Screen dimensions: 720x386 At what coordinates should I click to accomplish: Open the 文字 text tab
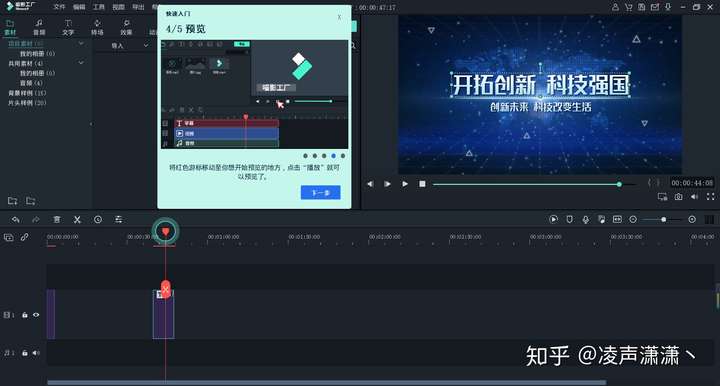click(x=68, y=28)
